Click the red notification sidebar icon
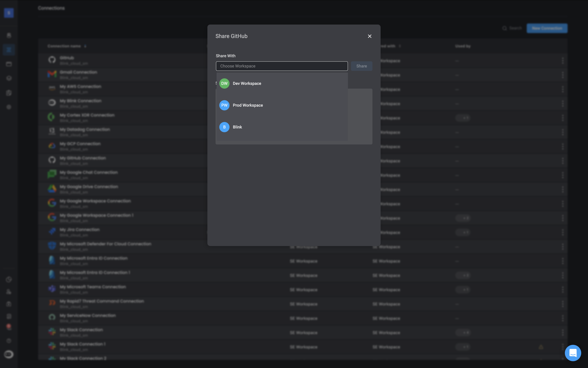 tap(9, 327)
